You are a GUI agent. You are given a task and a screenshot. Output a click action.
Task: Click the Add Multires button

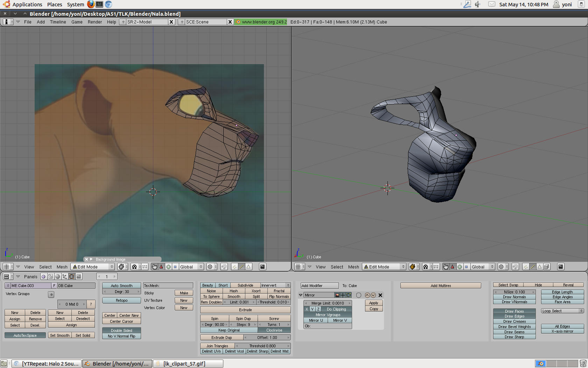(x=441, y=286)
